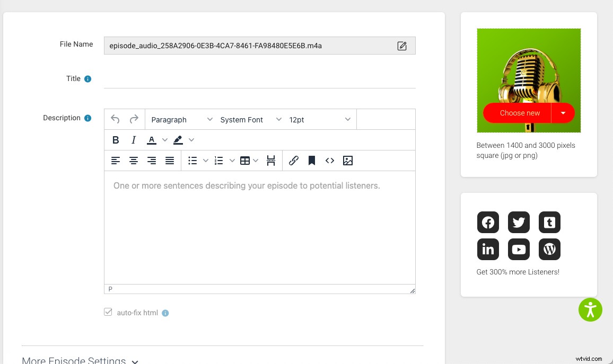Click the undo arrow in the editor

(x=115, y=119)
